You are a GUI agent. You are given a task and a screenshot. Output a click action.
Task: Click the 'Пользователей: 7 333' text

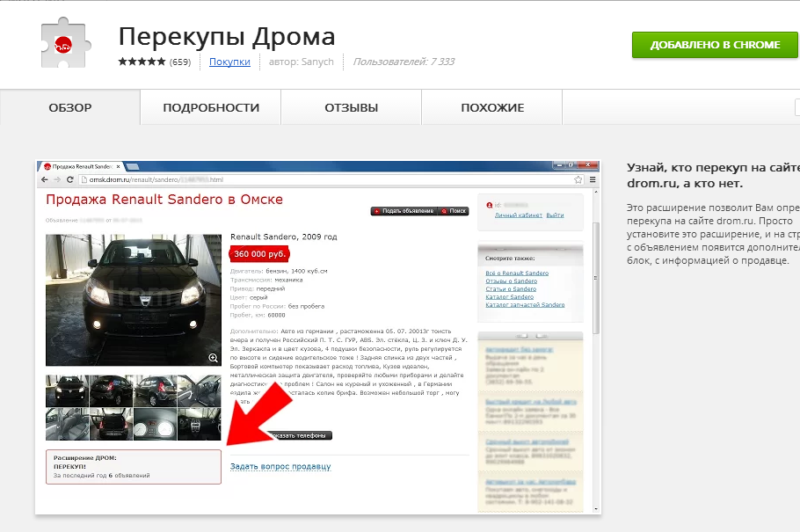404,62
